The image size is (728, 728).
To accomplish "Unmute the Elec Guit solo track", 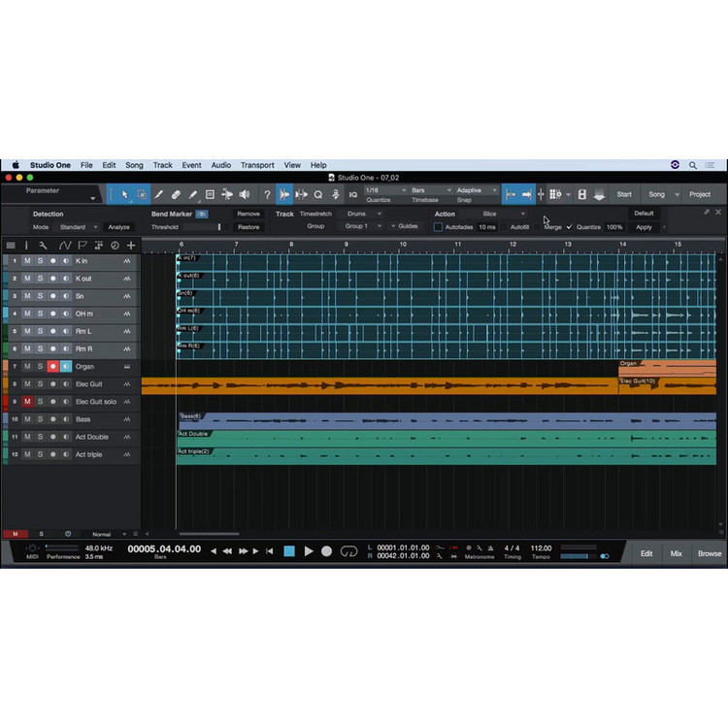I will 27,402.
